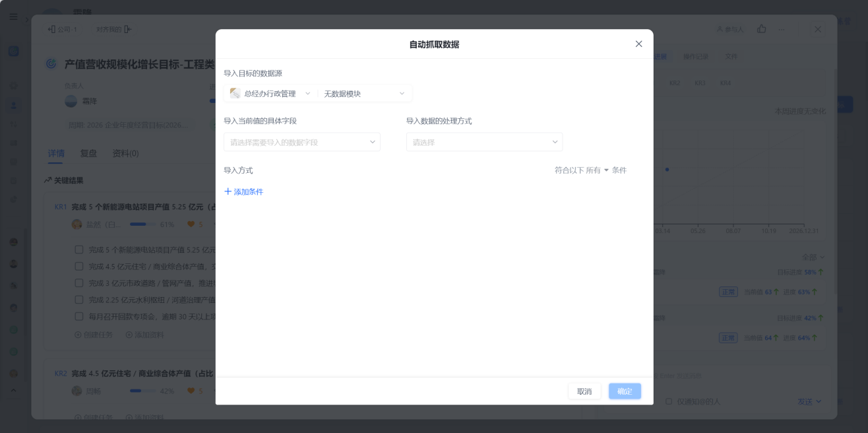Click the plus icon before 添加条件

click(228, 191)
